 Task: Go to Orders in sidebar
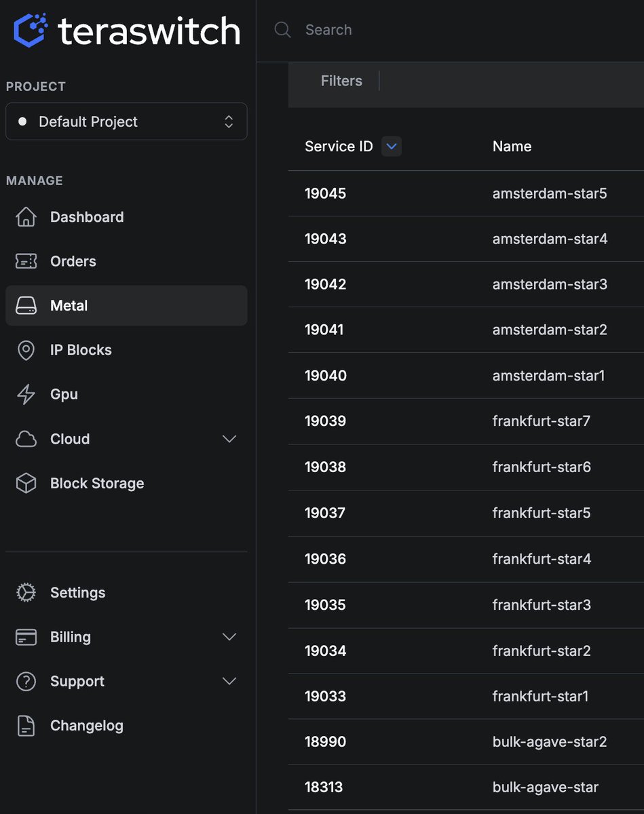pos(73,261)
